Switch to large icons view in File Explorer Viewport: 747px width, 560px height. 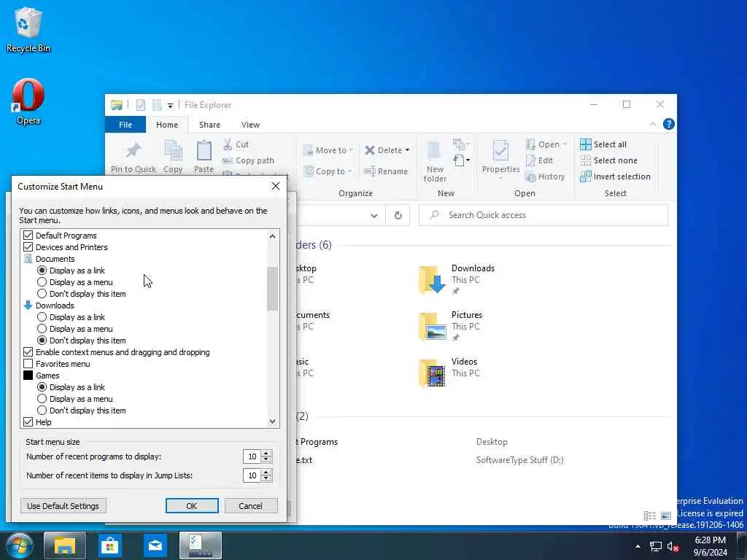click(x=666, y=516)
